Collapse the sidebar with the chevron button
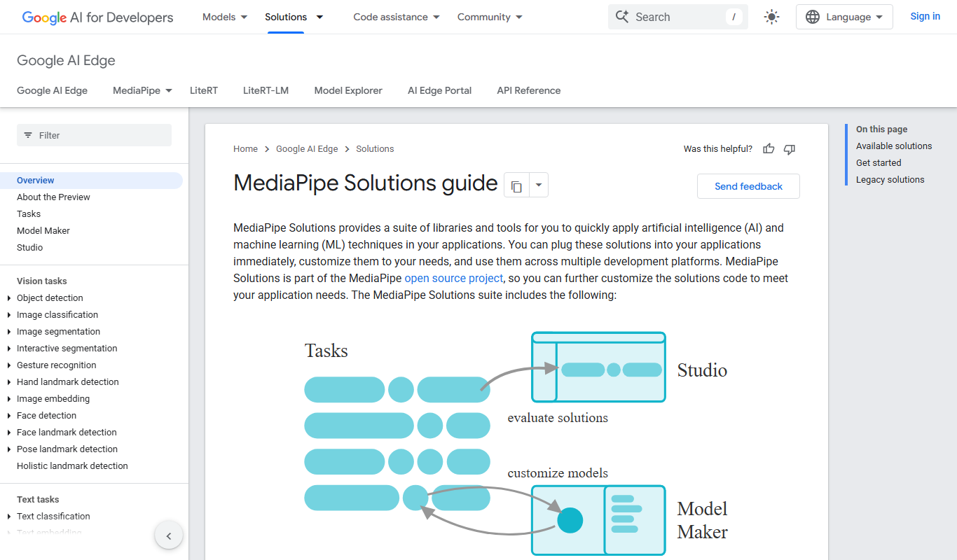 (168, 536)
